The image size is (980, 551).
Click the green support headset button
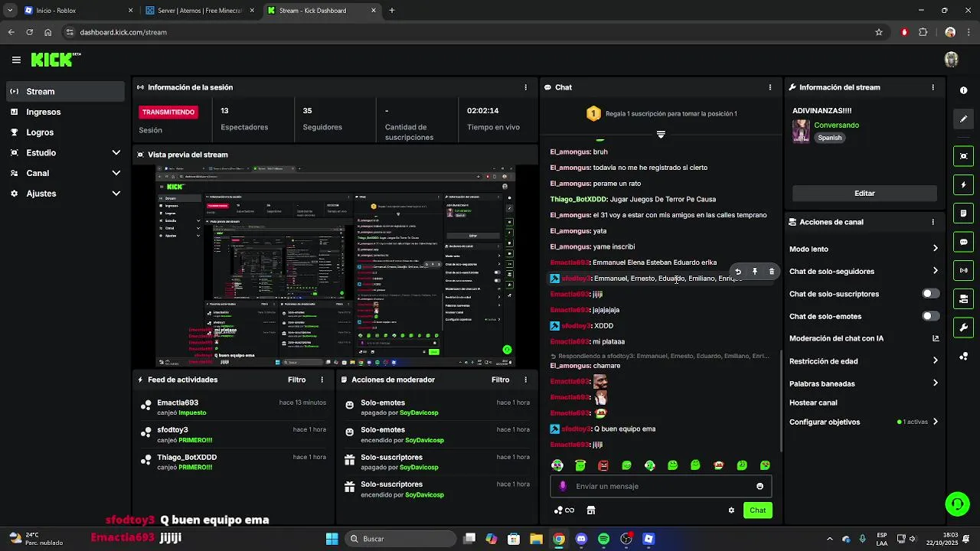click(957, 504)
